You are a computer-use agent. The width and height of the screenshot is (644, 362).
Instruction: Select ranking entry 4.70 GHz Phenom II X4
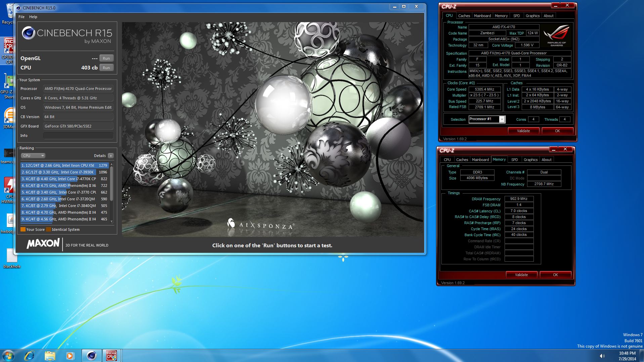coord(64,212)
